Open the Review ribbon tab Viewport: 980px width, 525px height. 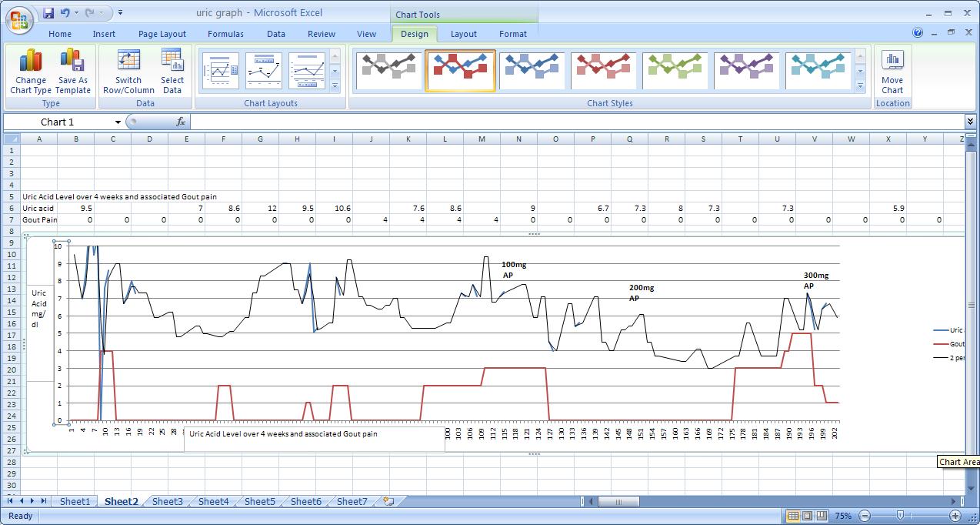322,34
